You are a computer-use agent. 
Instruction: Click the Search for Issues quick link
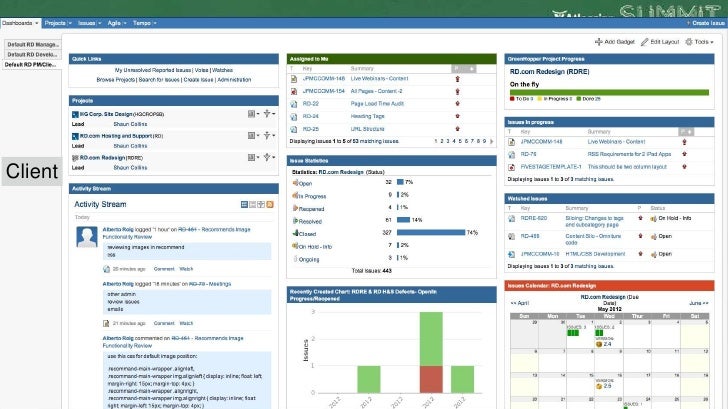(x=159, y=80)
